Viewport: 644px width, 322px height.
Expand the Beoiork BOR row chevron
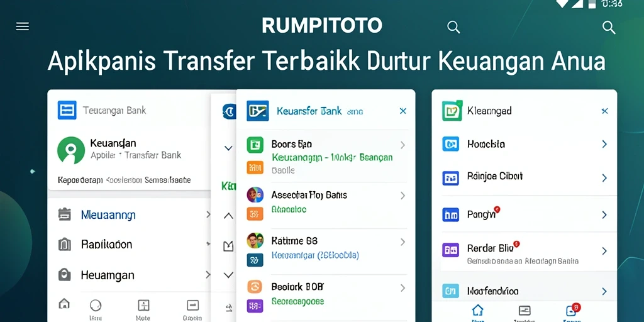pos(402,288)
